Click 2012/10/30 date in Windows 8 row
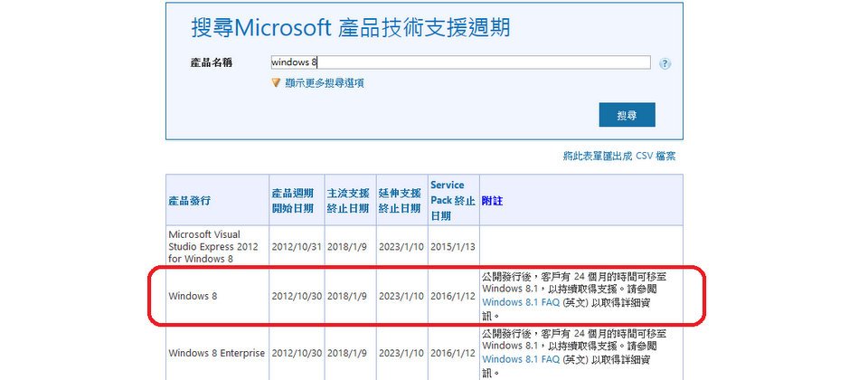The height and width of the screenshot is (380, 868). point(297,297)
